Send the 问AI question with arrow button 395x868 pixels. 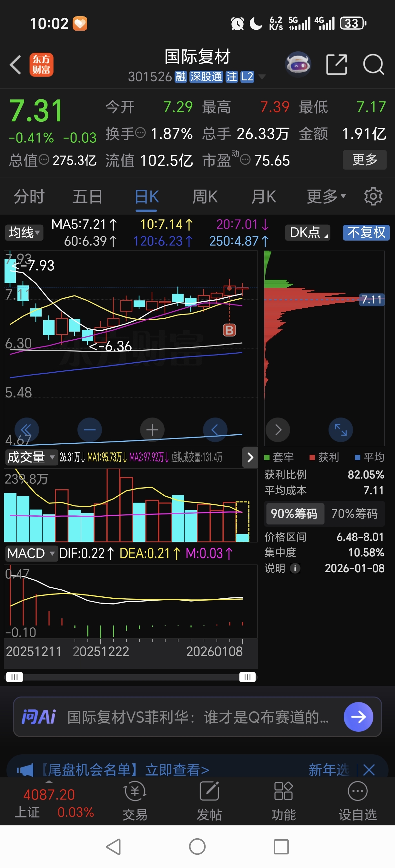tap(358, 717)
